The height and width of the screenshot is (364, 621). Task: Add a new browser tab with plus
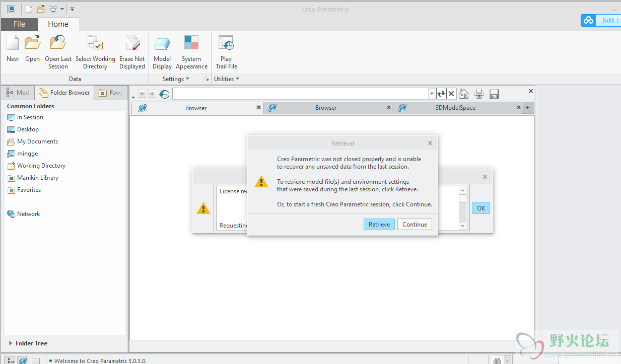click(x=527, y=108)
